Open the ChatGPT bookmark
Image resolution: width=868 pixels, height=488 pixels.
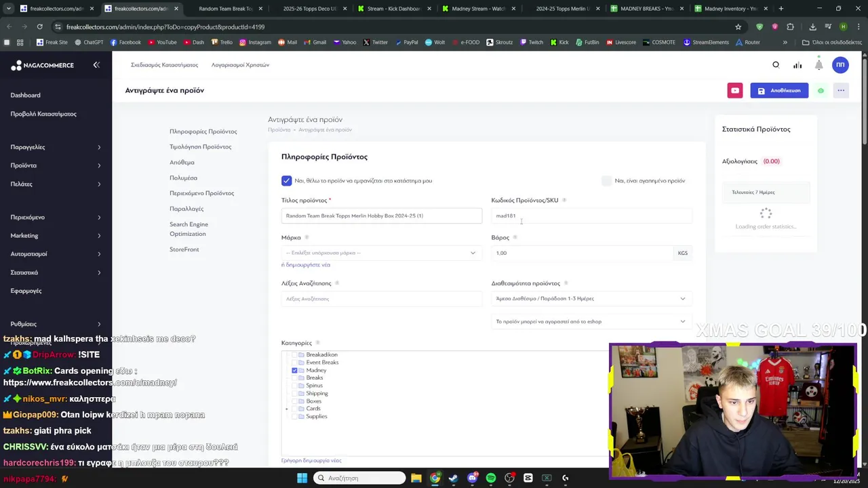tap(89, 42)
